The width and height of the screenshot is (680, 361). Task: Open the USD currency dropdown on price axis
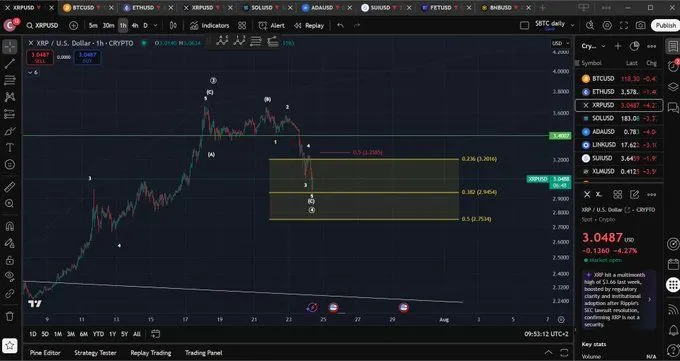560,43
